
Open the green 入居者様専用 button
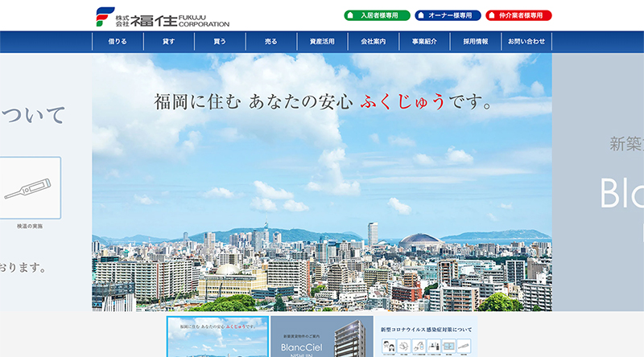pyautogui.click(x=377, y=15)
